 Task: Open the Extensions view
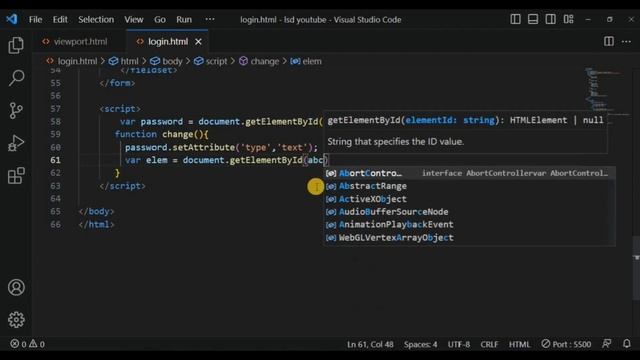16,176
